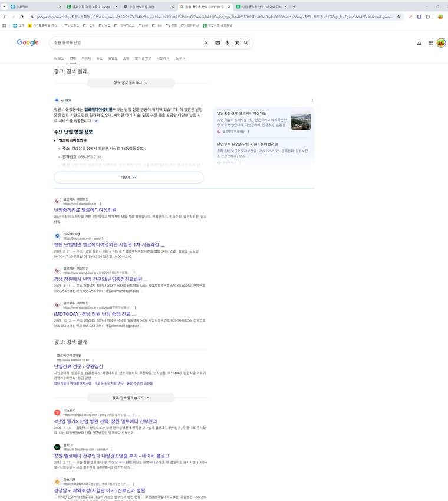
Task: Open the 카카오톡채널 관리 bookmark
Action: 43,25
